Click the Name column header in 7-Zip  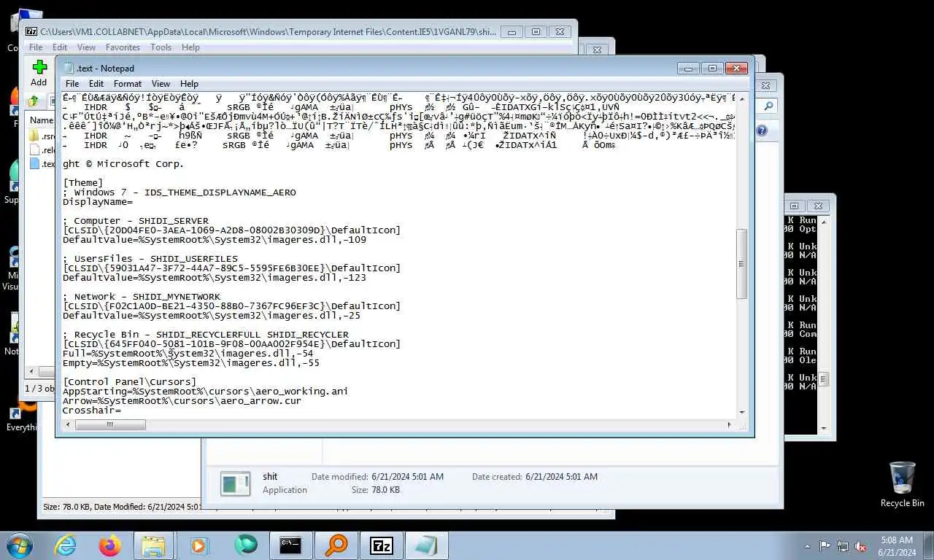click(x=41, y=120)
